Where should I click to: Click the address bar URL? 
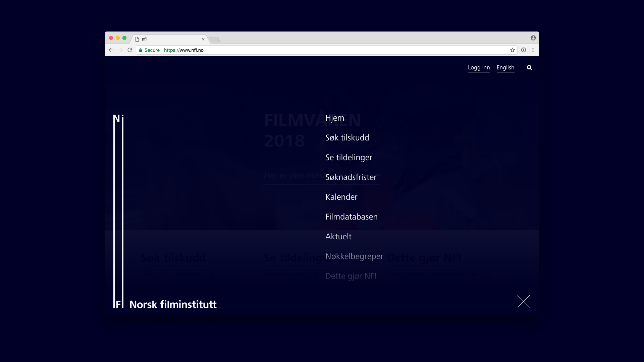point(184,50)
